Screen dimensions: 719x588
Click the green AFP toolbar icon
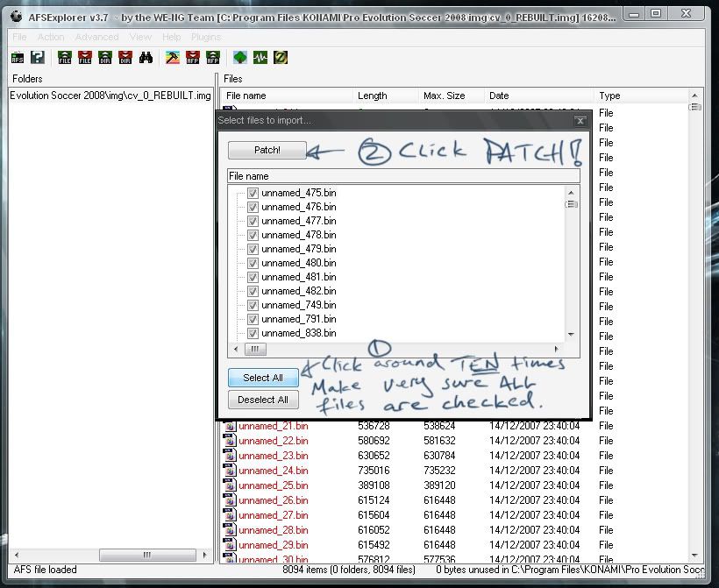[x=213, y=57]
